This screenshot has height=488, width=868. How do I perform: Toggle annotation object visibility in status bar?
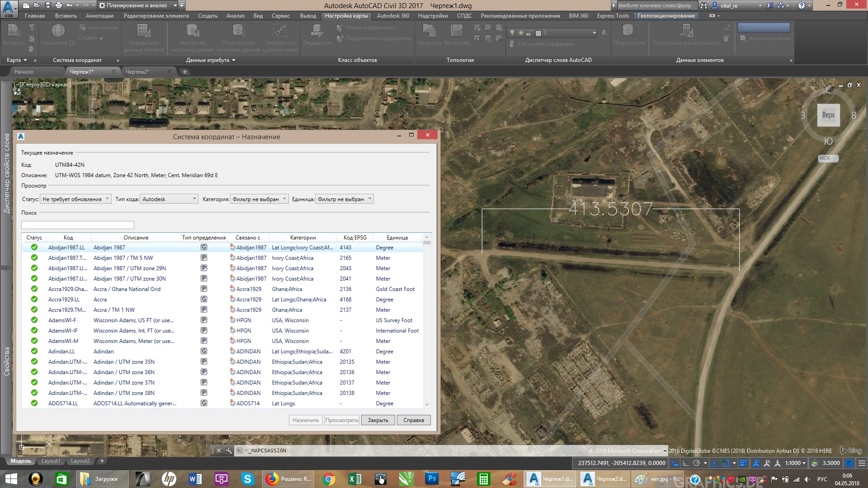[x=756, y=463]
